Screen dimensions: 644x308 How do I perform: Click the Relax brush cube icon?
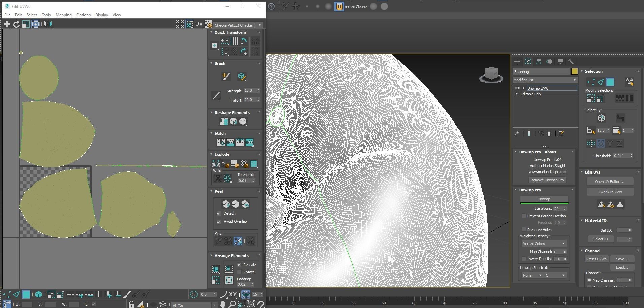241,77
